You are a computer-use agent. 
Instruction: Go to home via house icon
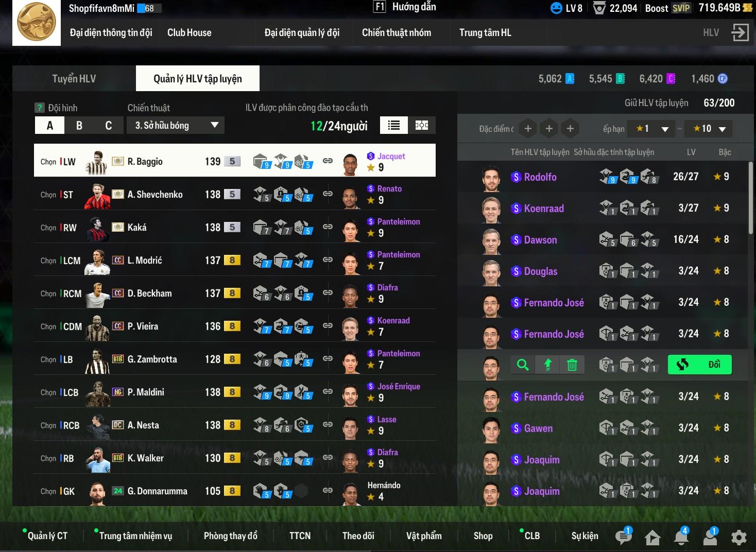pyautogui.click(x=652, y=538)
